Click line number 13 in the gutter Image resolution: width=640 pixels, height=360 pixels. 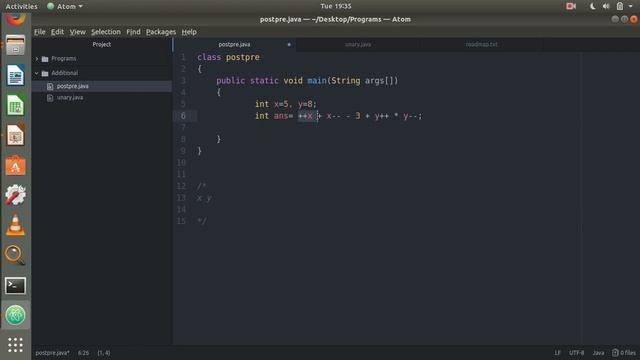click(x=181, y=198)
